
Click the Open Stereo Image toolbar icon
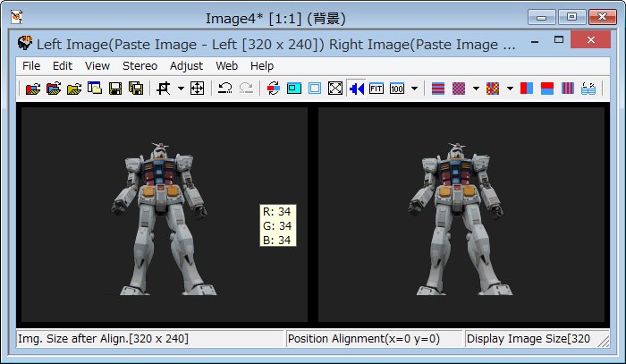tap(33, 89)
